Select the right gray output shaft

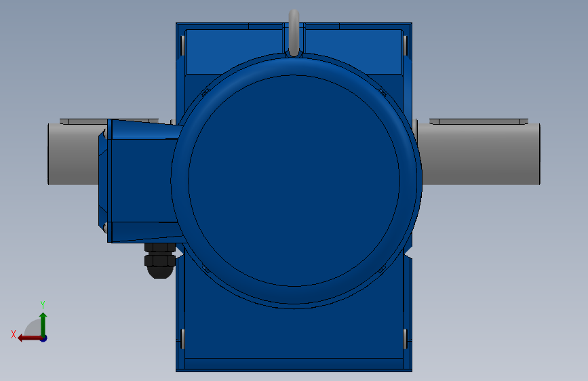point(480,154)
